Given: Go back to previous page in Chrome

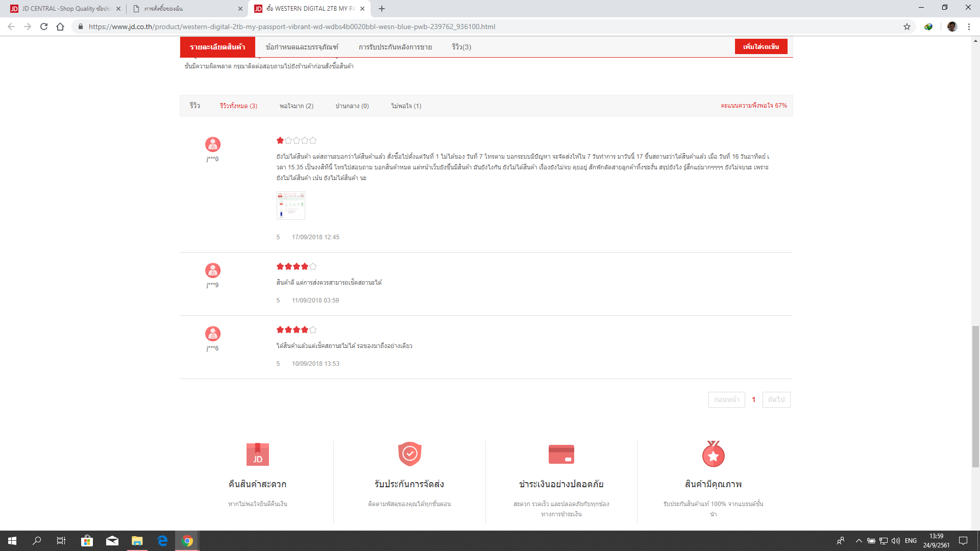Looking at the screenshot, I should (x=11, y=27).
